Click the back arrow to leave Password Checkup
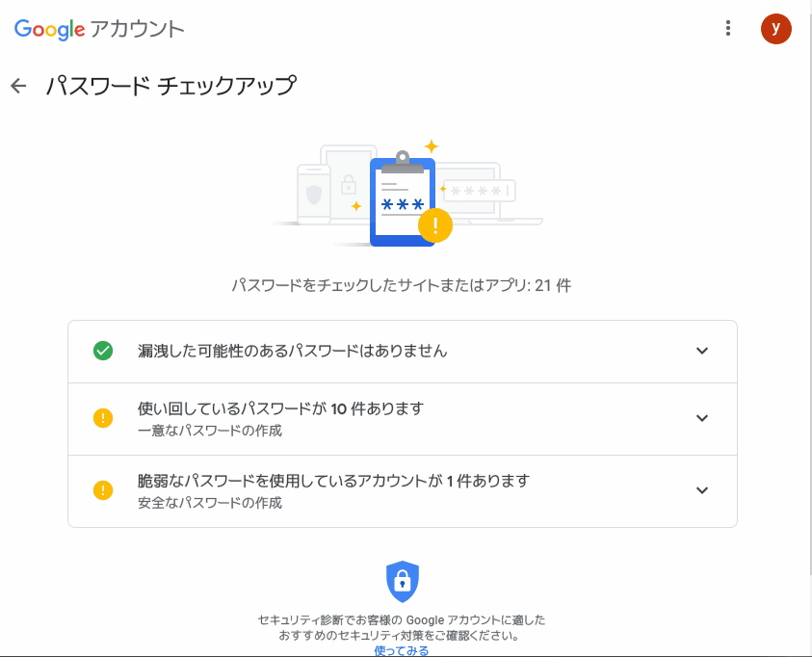The image size is (812, 657). pos(18,86)
